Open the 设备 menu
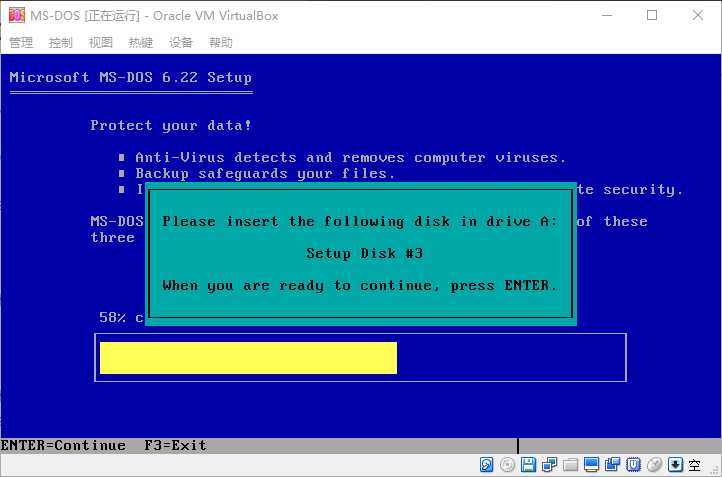This screenshot has height=477, width=722. (x=180, y=42)
